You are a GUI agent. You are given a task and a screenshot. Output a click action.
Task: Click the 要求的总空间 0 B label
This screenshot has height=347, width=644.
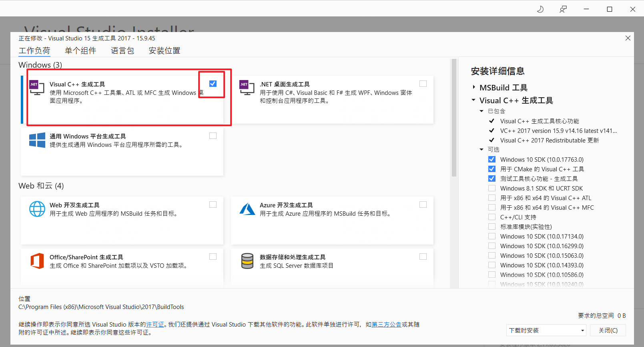(x=602, y=316)
